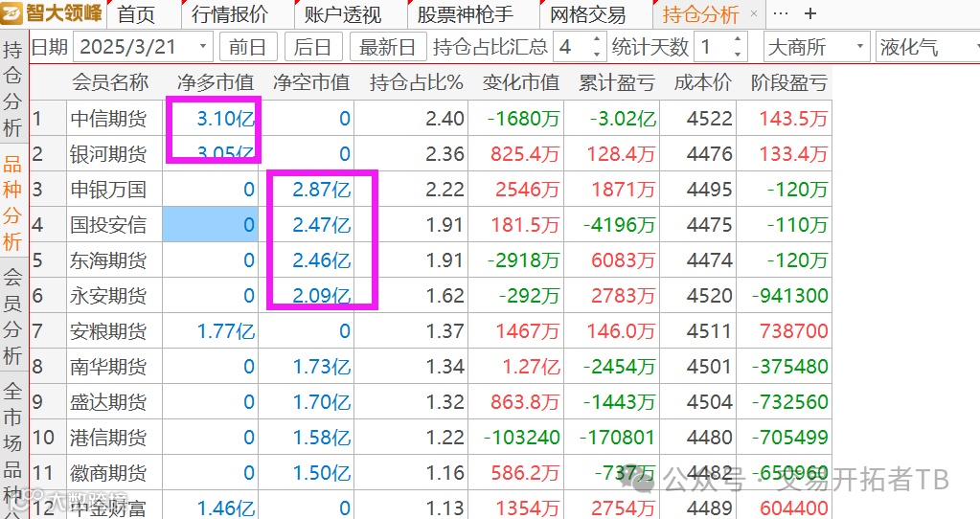Decrease the 统计天数 value
The height and width of the screenshot is (519, 980).
tap(738, 54)
